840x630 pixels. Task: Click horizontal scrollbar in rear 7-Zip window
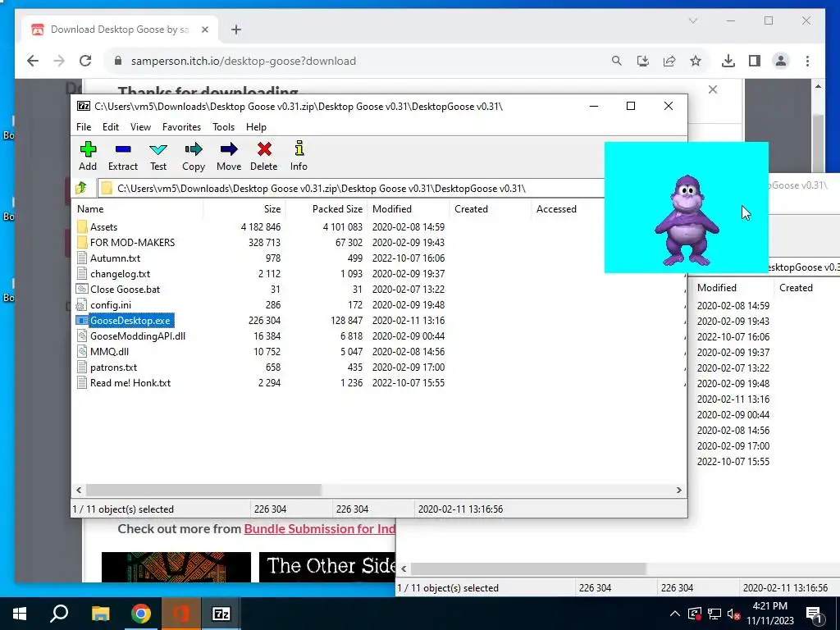coord(528,568)
